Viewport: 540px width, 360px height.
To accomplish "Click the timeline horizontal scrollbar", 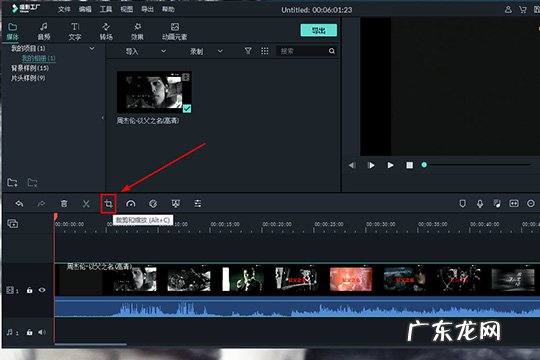I will click(91, 344).
